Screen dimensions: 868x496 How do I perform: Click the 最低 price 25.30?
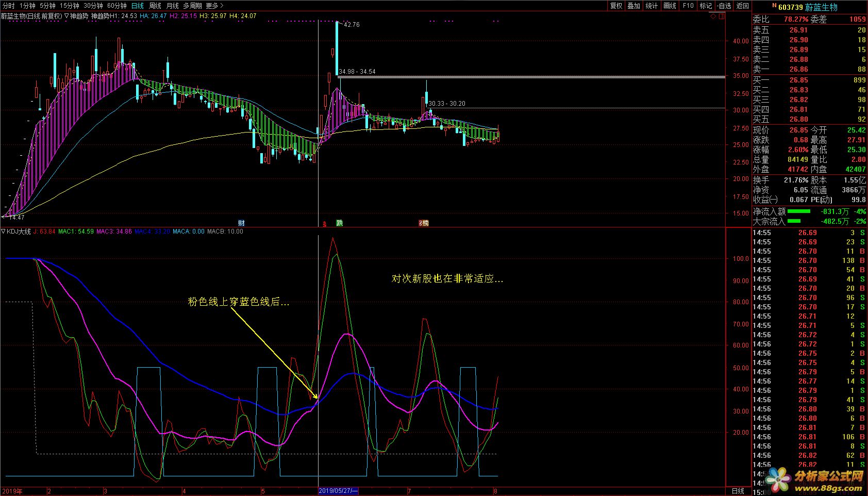point(856,150)
